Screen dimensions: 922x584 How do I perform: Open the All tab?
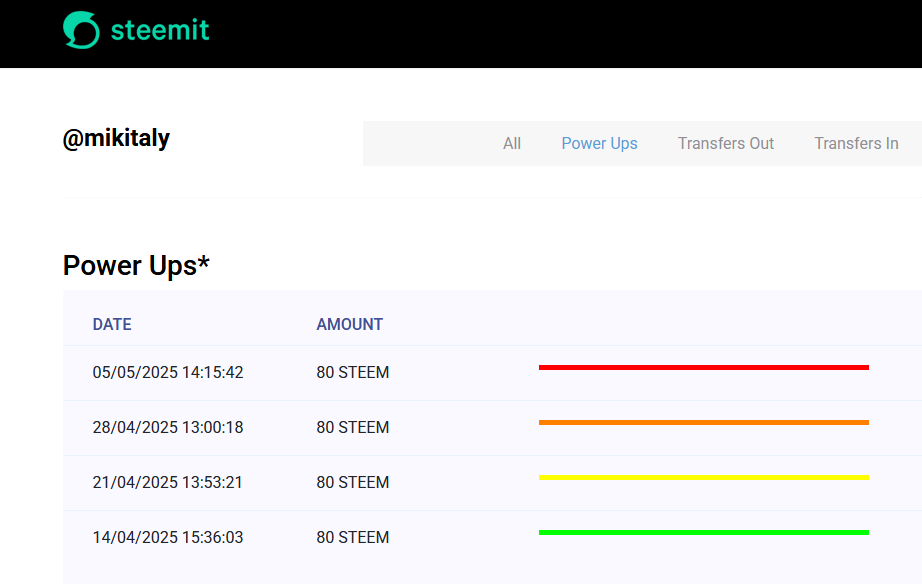point(512,144)
